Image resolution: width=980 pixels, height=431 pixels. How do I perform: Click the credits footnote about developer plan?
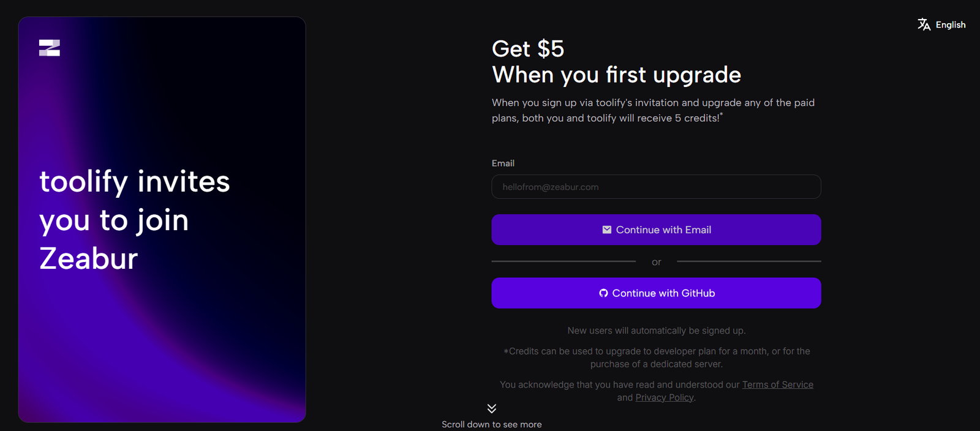click(x=656, y=358)
